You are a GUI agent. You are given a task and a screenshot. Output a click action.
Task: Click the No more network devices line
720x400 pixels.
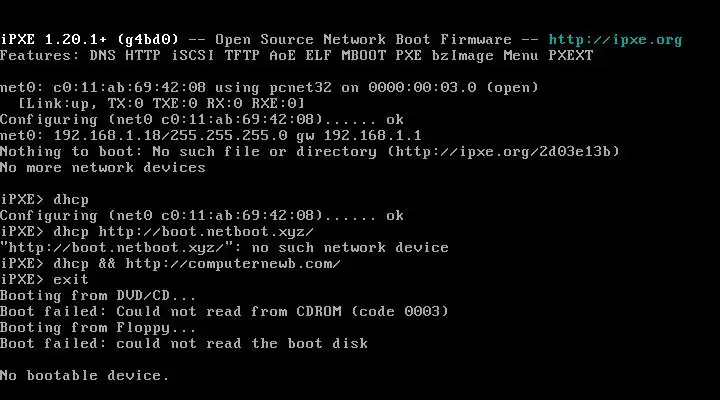pos(103,168)
